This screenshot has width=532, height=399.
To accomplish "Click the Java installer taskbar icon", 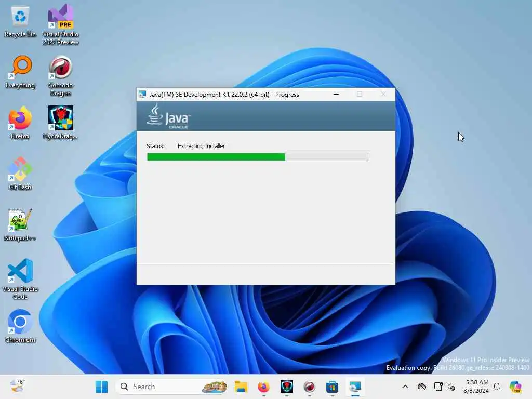I will point(355,387).
